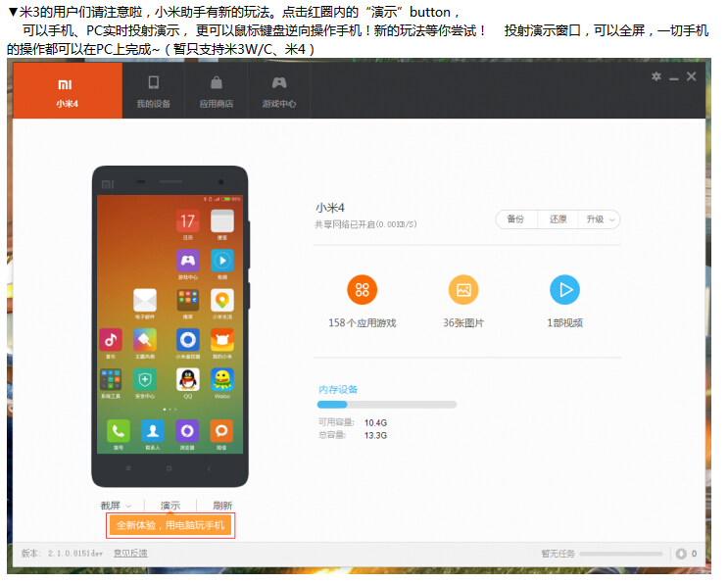Launch the QQ penguin app
This screenshot has height=583, width=728.
(187, 380)
